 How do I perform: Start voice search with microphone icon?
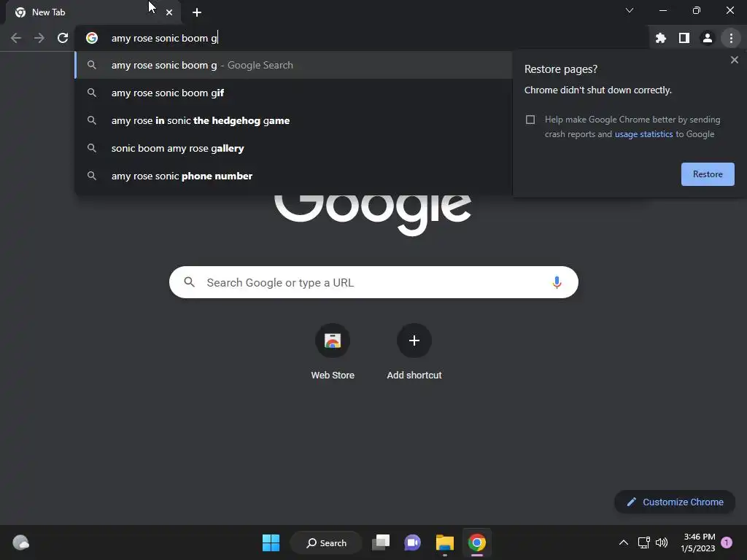(x=557, y=282)
